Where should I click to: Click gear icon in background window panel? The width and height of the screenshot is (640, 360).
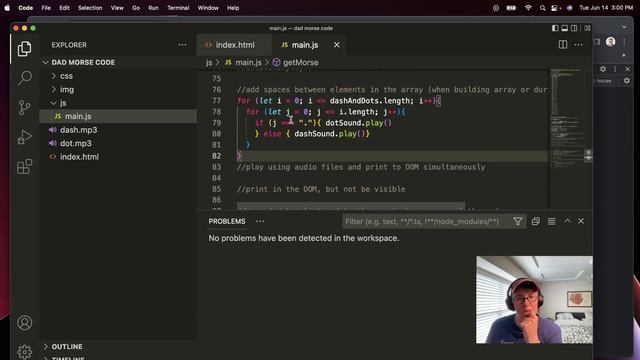tap(603, 69)
